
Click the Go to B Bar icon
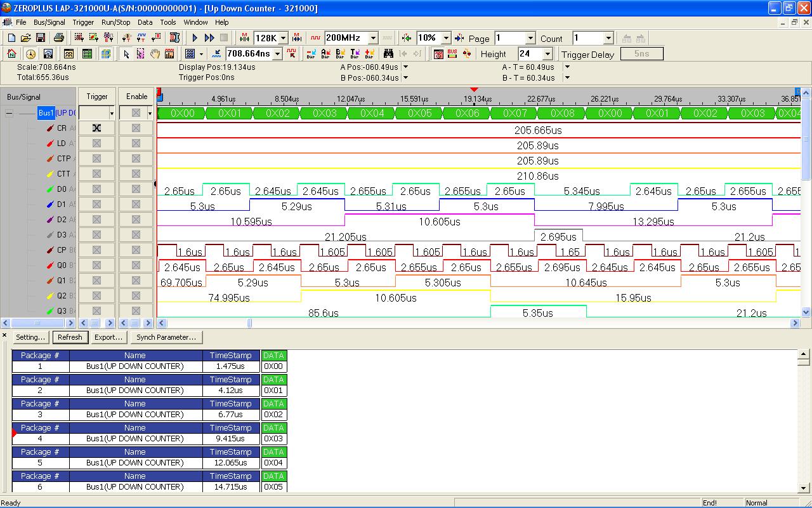click(340, 54)
